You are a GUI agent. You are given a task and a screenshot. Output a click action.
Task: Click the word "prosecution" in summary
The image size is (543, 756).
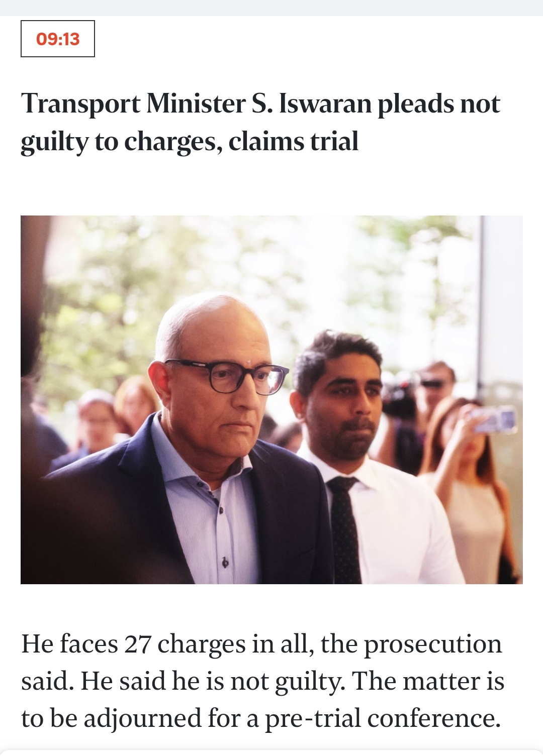[432, 644]
